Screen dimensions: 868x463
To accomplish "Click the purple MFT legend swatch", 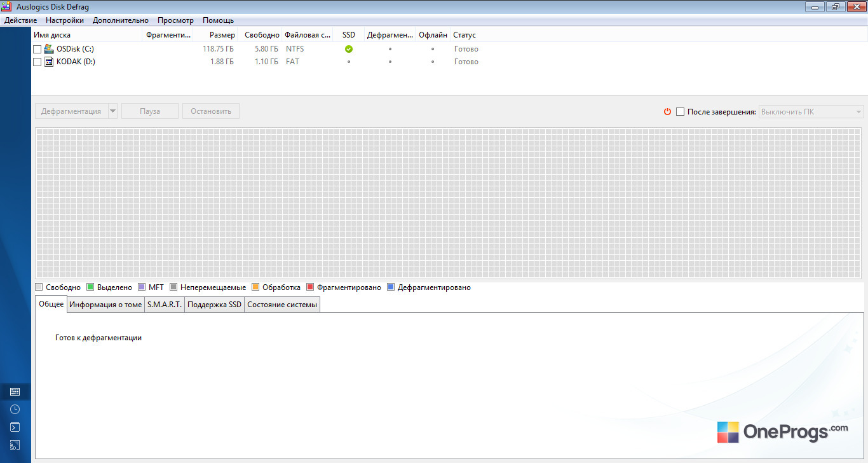I will [x=142, y=287].
